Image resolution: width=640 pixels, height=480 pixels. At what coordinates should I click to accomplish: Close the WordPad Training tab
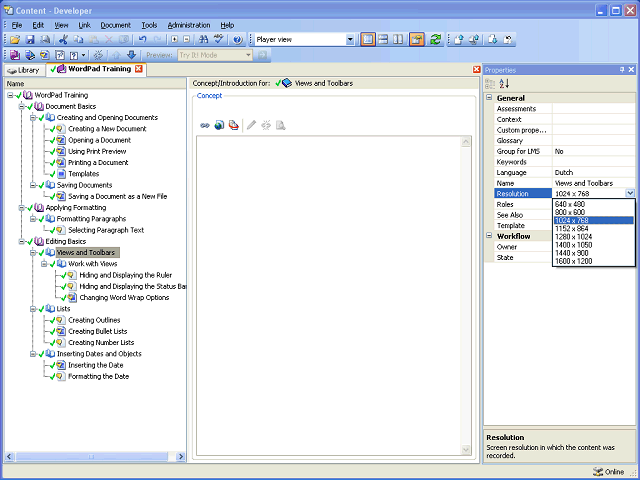(x=139, y=69)
